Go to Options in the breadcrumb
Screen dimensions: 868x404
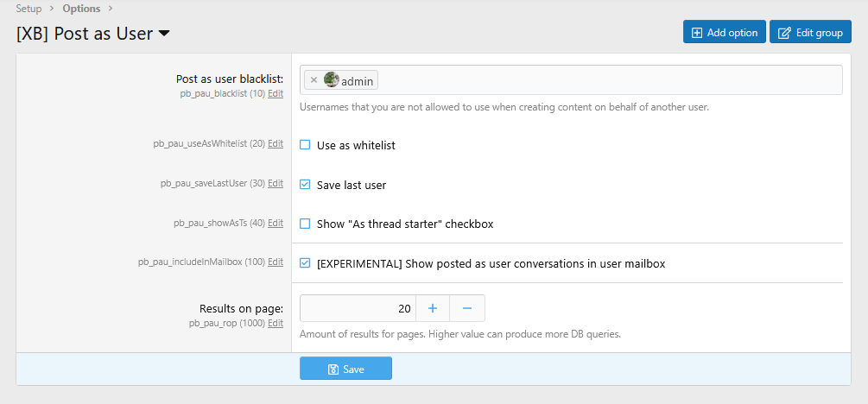point(81,9)
